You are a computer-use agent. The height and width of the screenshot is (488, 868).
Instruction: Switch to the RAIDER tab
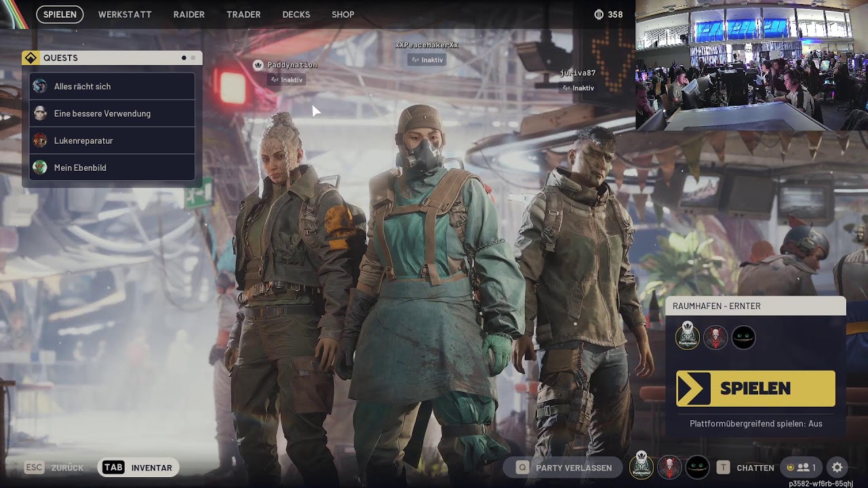point(189,14)
